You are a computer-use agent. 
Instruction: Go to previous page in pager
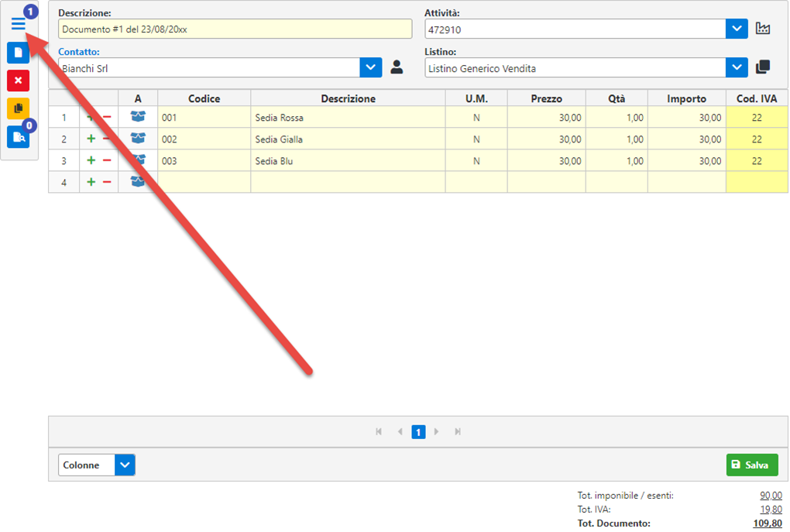400,432
